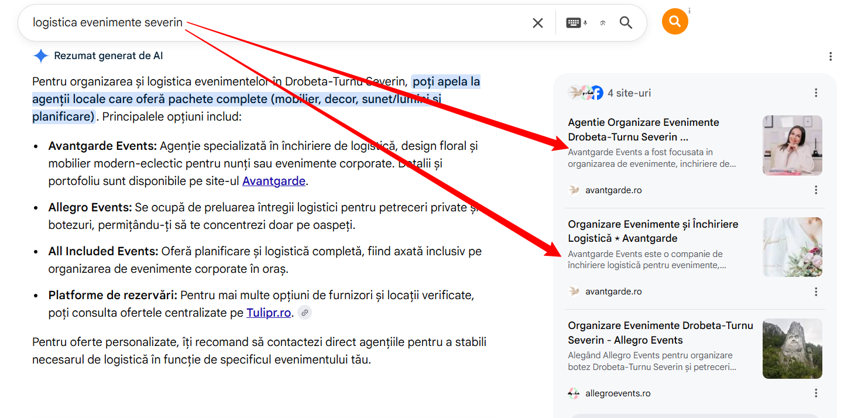868x418 pixels.
Task: Click the 'Platforme de rezervări:' bold bullet heading
Action: [x=113, y=295]
